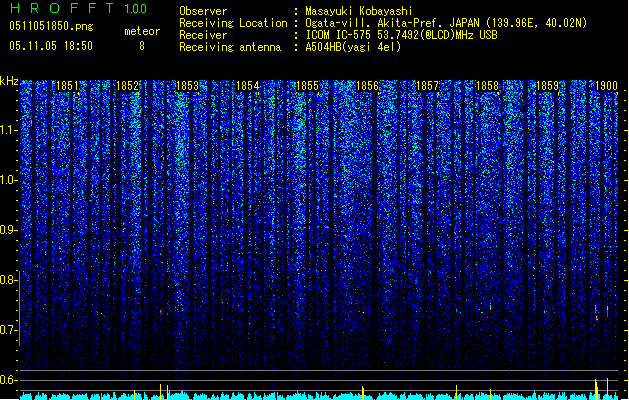629x400 pixels.
Task: Click the date stamp 05.11.05 18:50
Action: [51, 46]
